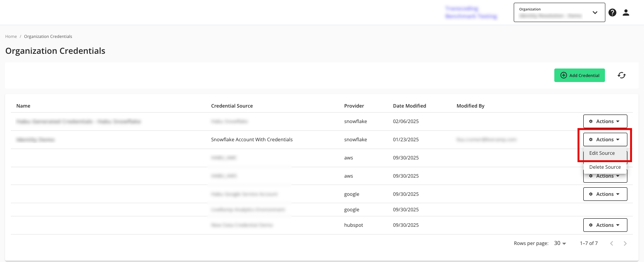Go to next page arrow

(625, 243)
